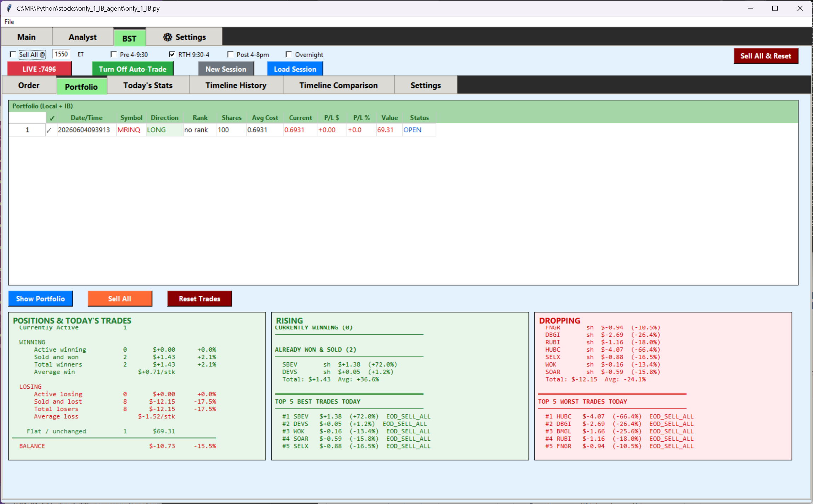Open the inner Settings sub-tab
813x504 pixels.
click(x=425, y=86)
